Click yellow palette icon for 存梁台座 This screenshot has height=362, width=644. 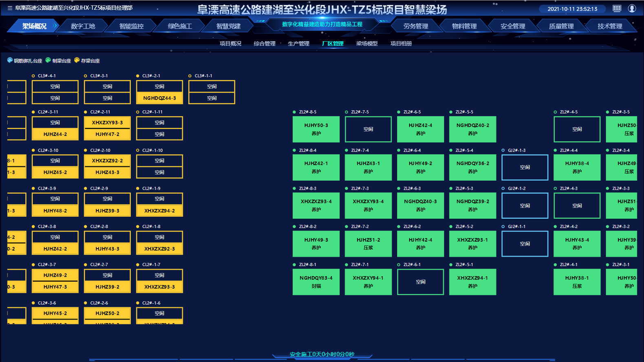[77, 60]
